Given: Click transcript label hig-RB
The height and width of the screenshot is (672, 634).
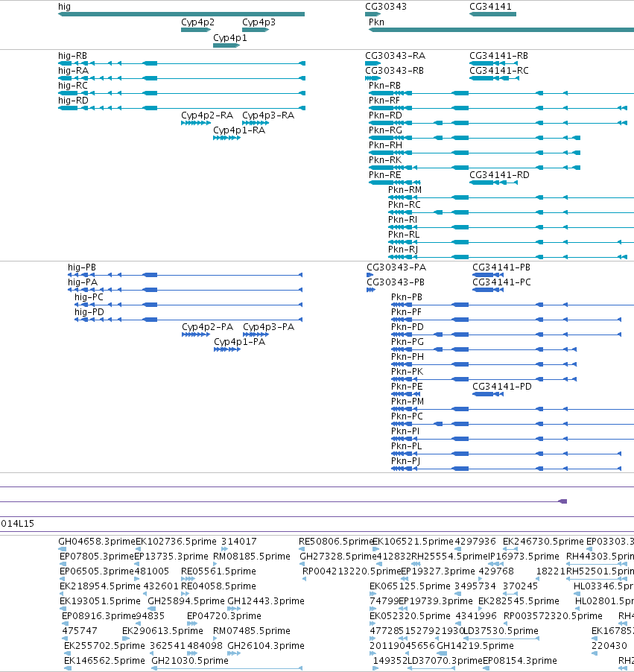Looking at the screenshot, I should pos(72,56).
